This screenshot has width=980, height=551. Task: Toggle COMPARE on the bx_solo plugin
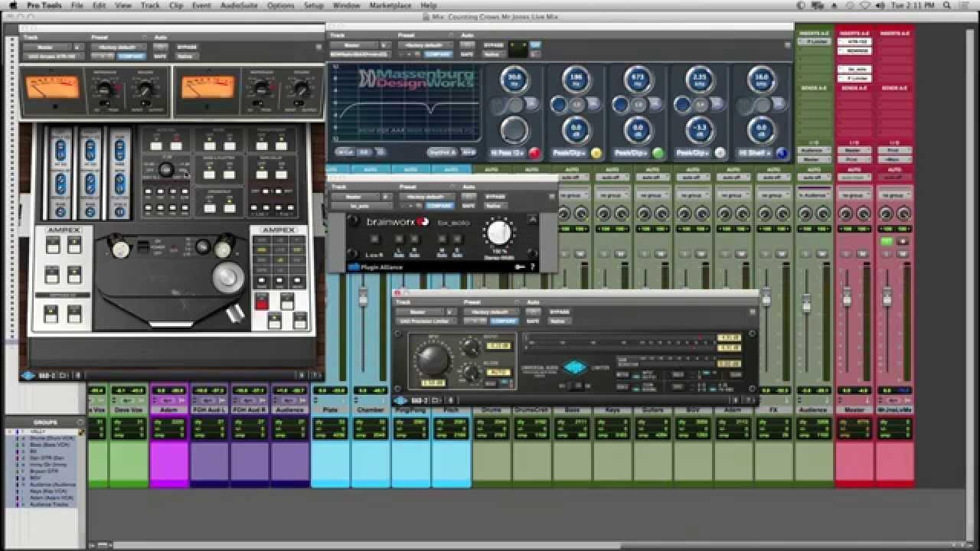439,206
